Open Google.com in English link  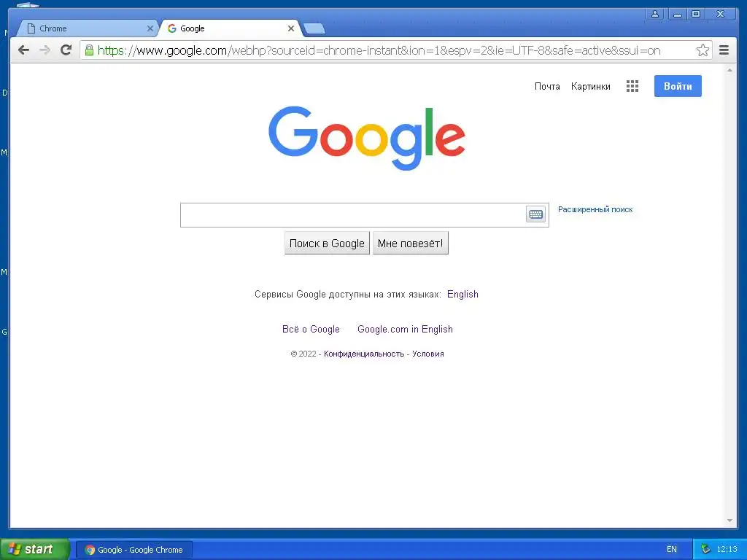click(x=405, y=329)
